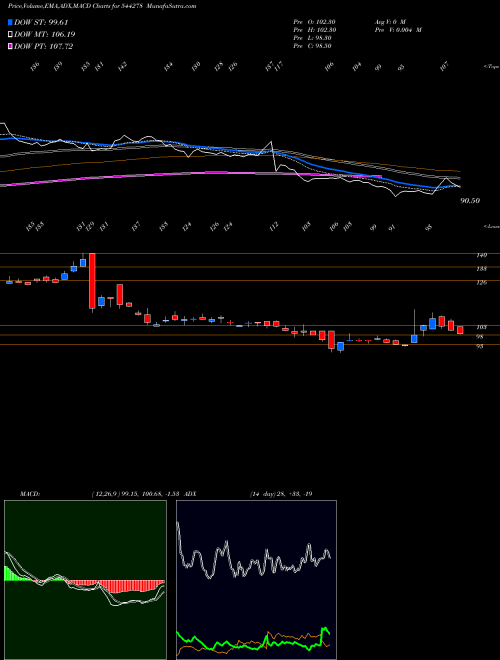This screenshot has width=500, height=660.
Task: Click the 103 price axis label
Action: pos(482,327)
